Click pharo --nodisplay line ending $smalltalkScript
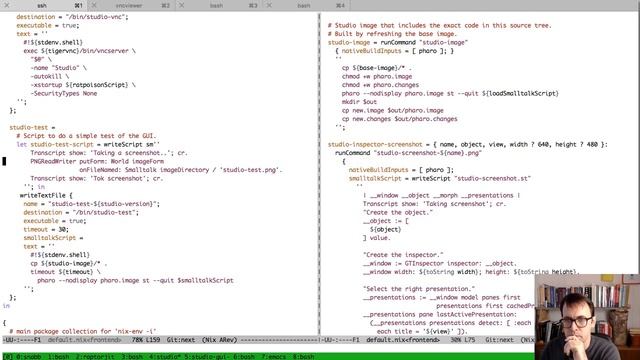The image size is (640, 360). click(x=136, y=280)
